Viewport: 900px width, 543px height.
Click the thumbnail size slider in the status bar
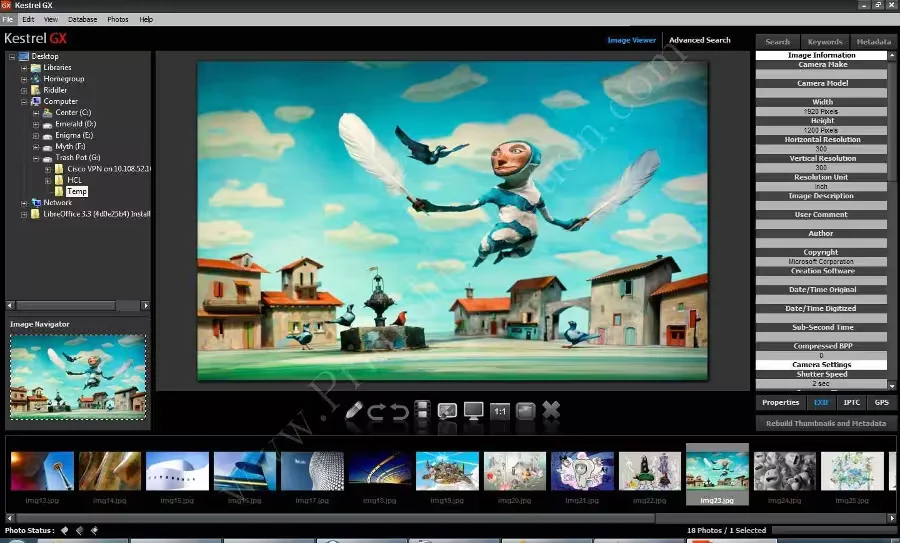(833, 530)
